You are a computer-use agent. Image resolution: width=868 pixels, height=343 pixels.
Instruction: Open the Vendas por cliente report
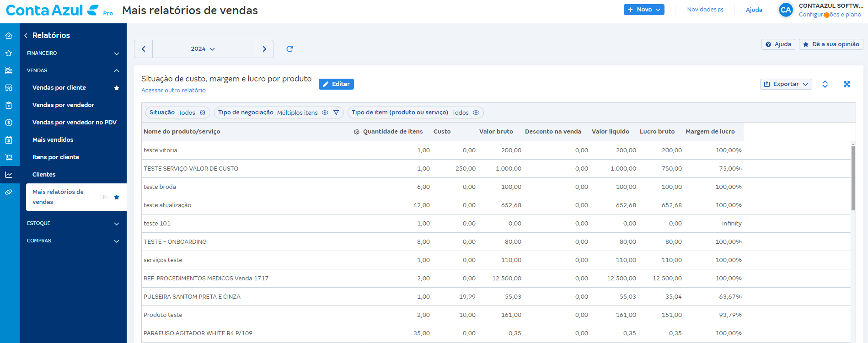pyautogui.click(x=59, y=88)
